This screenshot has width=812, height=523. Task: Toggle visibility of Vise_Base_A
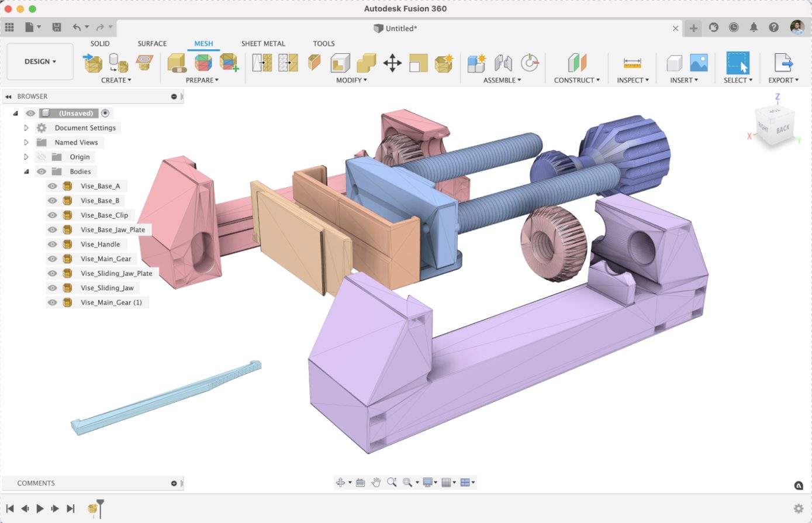coord(52,185)
